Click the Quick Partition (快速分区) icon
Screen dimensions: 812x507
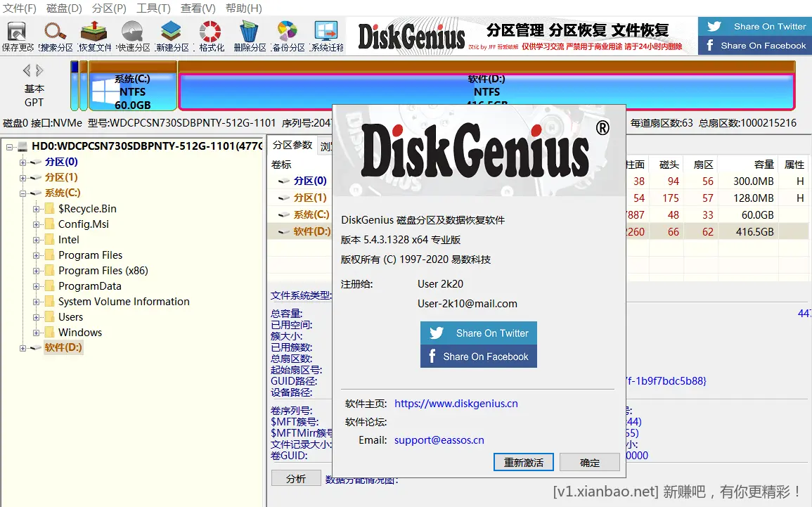coord(133,31)
